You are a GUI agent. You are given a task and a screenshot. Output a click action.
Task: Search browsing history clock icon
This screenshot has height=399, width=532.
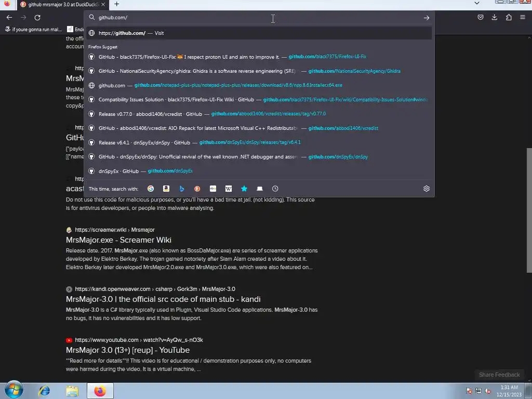point(275,189)
